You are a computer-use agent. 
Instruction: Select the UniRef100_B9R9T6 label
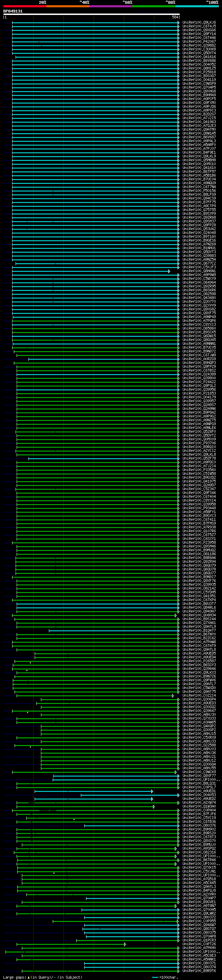pos(199,971)
